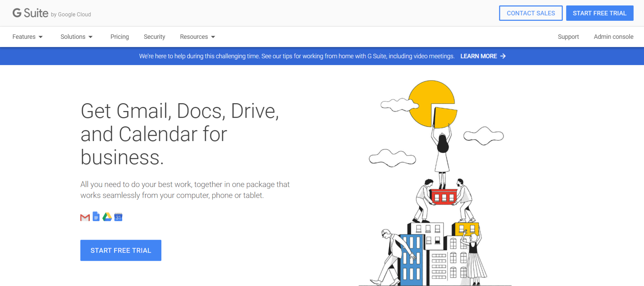The image size is (644, 286).
Task: Expand the Resources dropdown menu
Action: pyautogui.click(x=198, y=37)
